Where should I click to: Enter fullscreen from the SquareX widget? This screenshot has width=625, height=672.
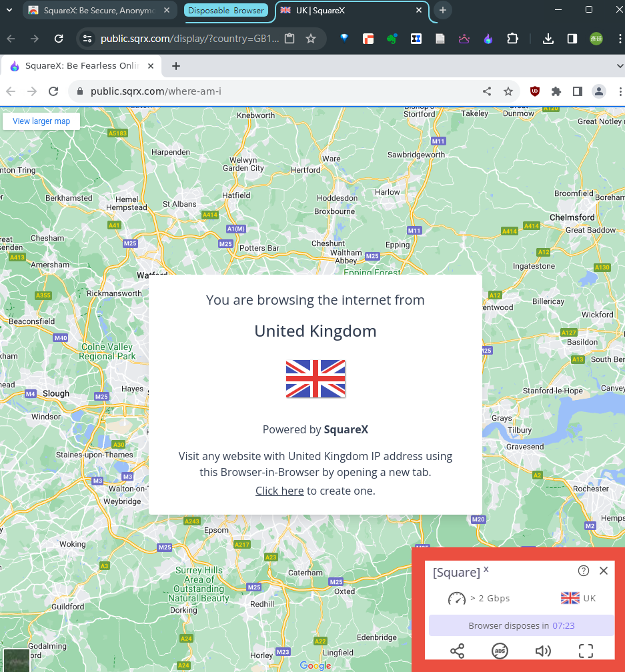point(586,651)
